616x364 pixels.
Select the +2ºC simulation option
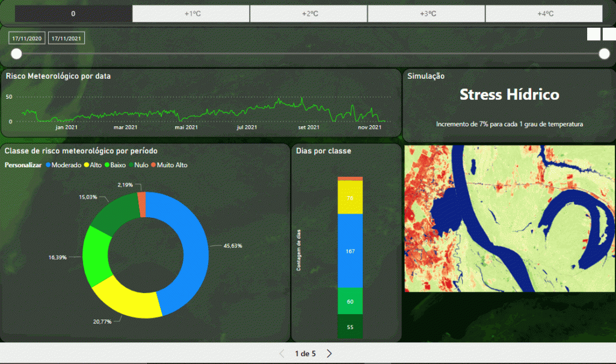click(309, 14)
